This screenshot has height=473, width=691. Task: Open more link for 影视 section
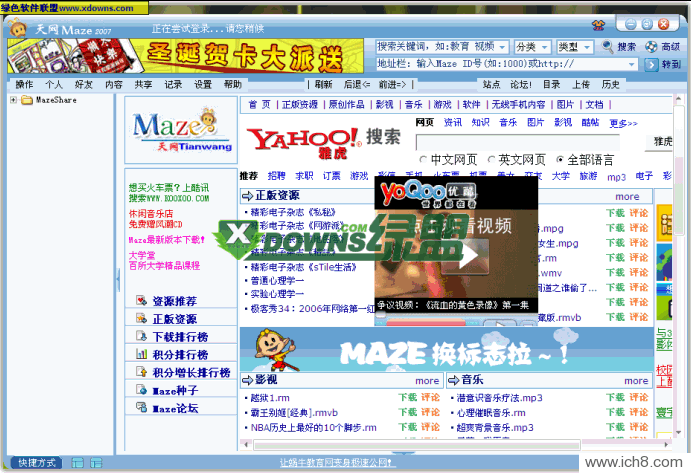427,380
